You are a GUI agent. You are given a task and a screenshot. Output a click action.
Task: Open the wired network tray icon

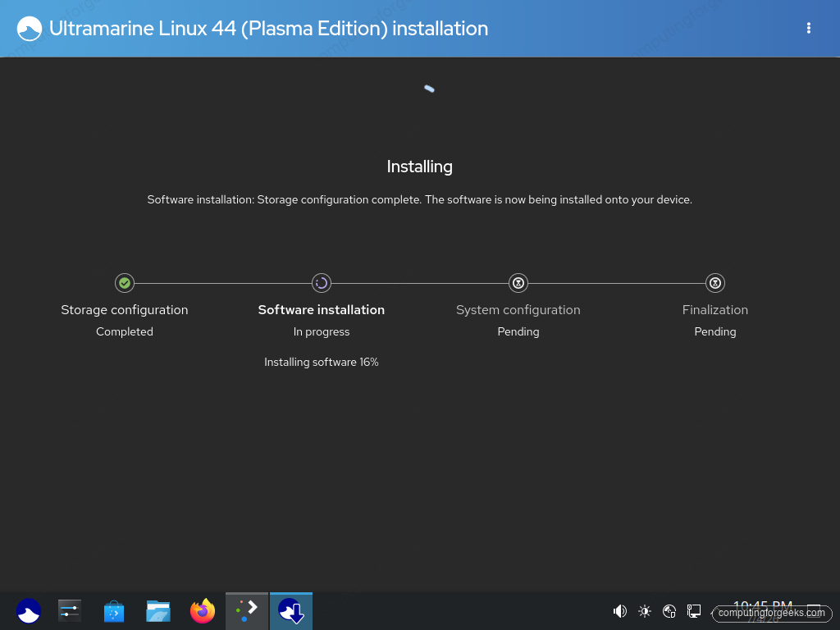[x=694, y=611]
